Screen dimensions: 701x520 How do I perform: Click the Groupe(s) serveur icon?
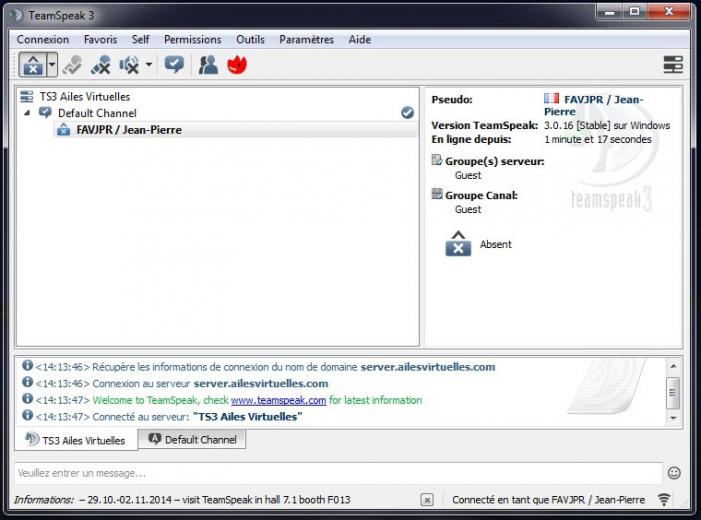[x=437, y=160]
